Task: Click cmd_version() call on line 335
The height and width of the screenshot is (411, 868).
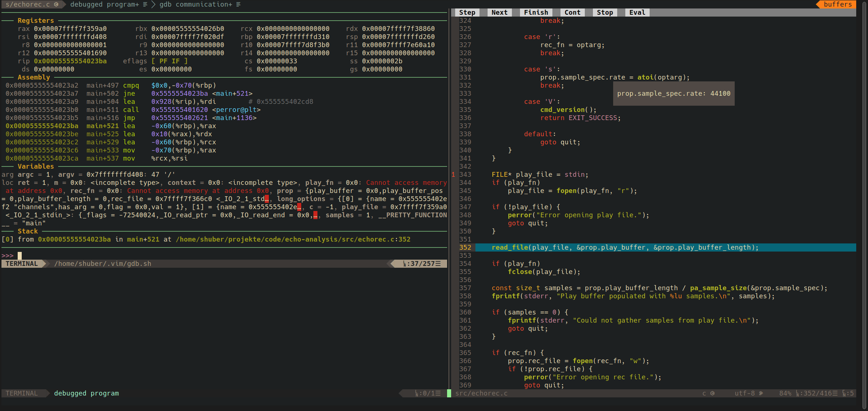Action: point(566,110)
